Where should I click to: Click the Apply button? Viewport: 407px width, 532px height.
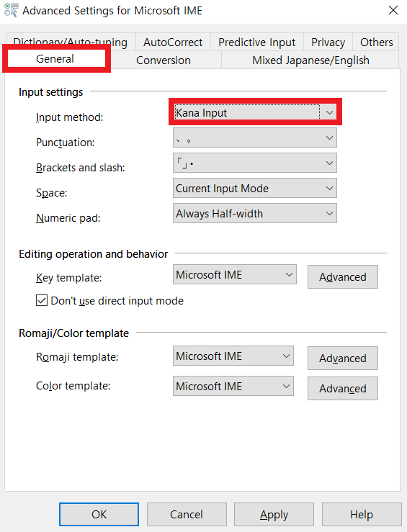click(274, 514)
